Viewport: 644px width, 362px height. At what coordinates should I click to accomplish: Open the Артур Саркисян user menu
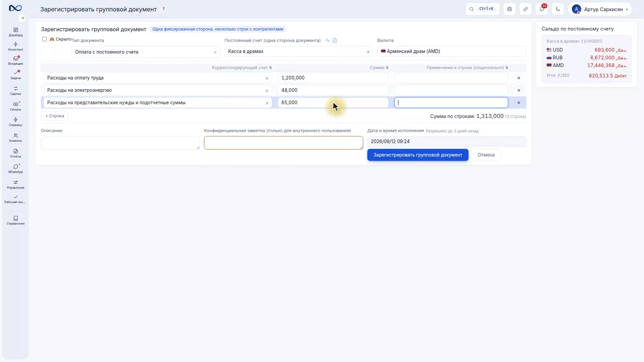click(x=600, y=9)
